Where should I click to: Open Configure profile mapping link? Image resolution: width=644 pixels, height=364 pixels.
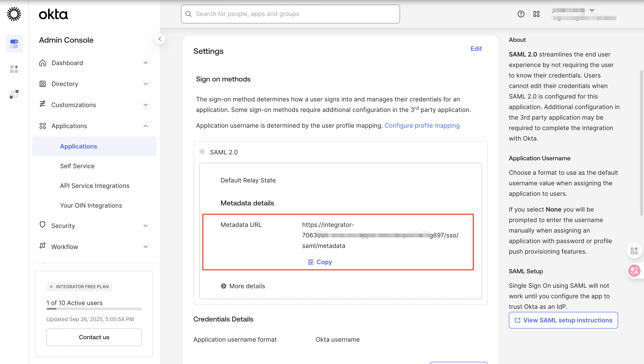click(422, 125)
